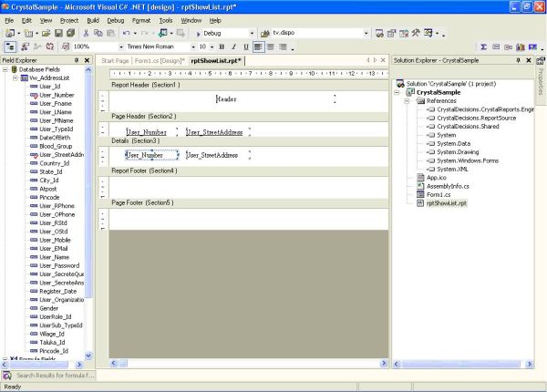Viewport: 547px width, 392px height.
Task: Click the Search Results panel icon
Action: (7, 376)
